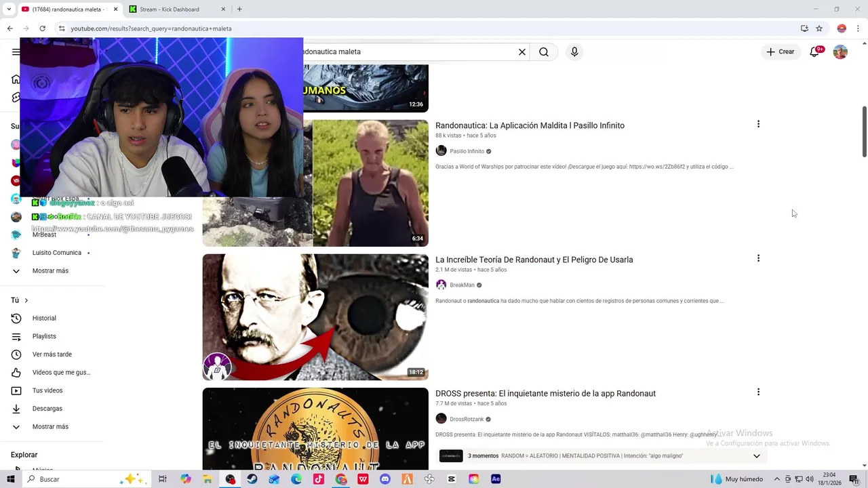The width and height of the screenshot is (868, 488).
Task: Open the Tú section chevron
Action: [x=26, y=300]
